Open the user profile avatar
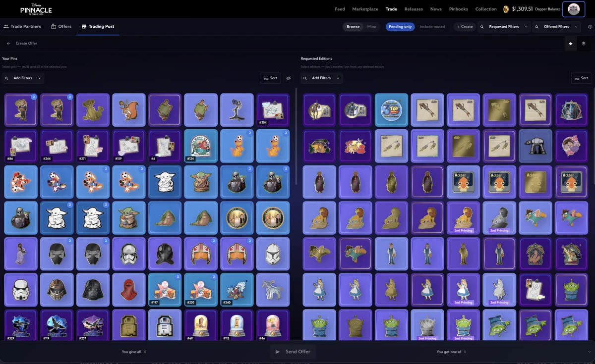Viewport: 595px width, 364px height. [x=574, y=9]
